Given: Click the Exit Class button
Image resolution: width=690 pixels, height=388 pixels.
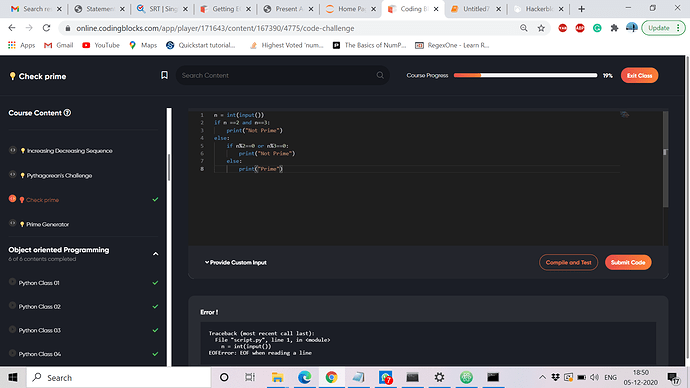Looking at the screenshot, I should (x=639, y=76).
